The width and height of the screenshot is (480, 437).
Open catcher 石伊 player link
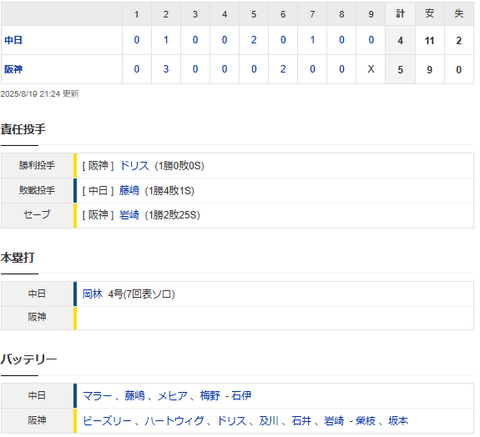pos(241,396)
